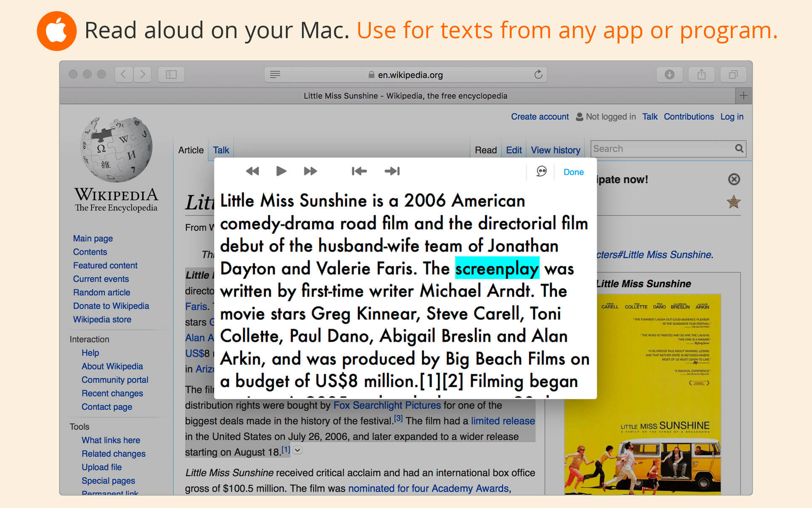Dismiss the banner with circled X
This screenshot has width=812, height=508.
[x=734, y=179]
